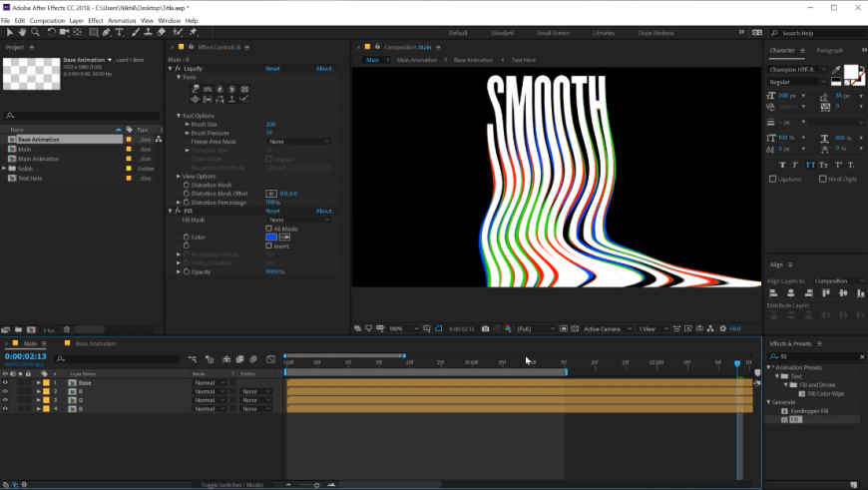
Task: Expand the Brush Size property
Action: [x=188, y=125]
